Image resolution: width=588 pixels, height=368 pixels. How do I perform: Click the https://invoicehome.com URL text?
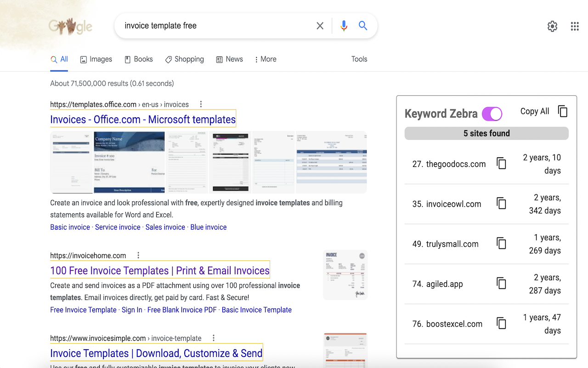[88, 256]
